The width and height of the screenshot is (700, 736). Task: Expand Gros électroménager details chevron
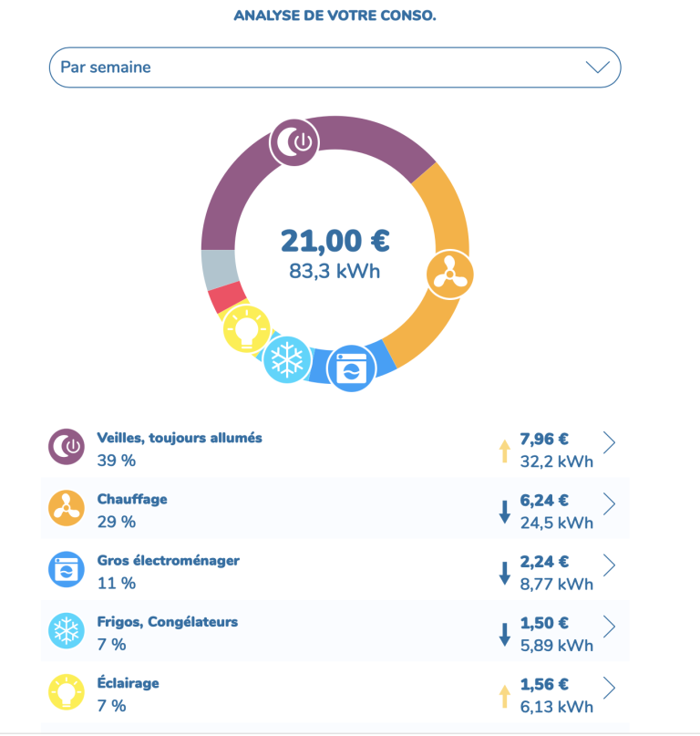610,565
